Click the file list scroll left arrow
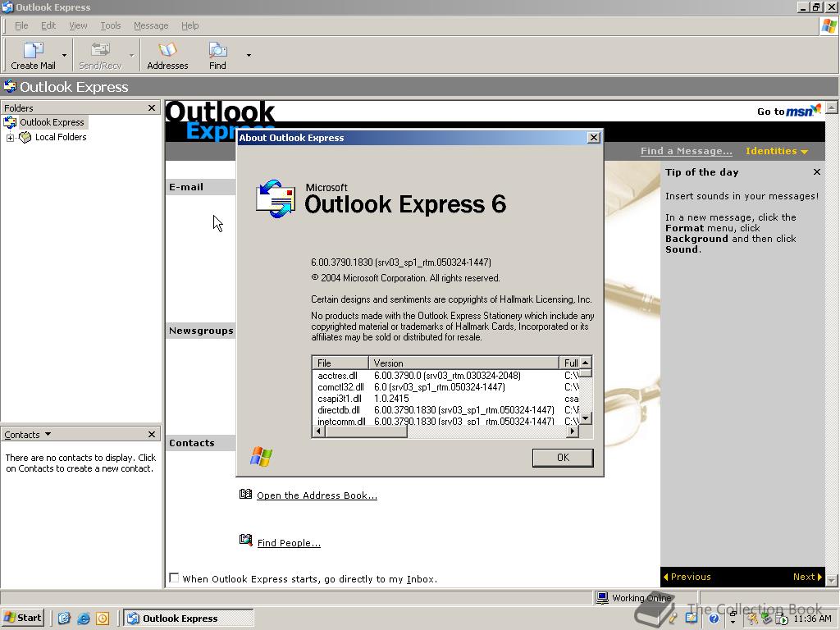The width and height of the screenshot is (840, 630). click(319, 431)
